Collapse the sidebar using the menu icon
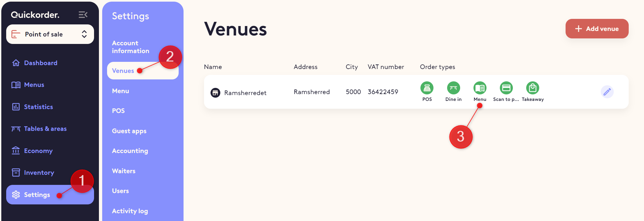 point(83,15)
